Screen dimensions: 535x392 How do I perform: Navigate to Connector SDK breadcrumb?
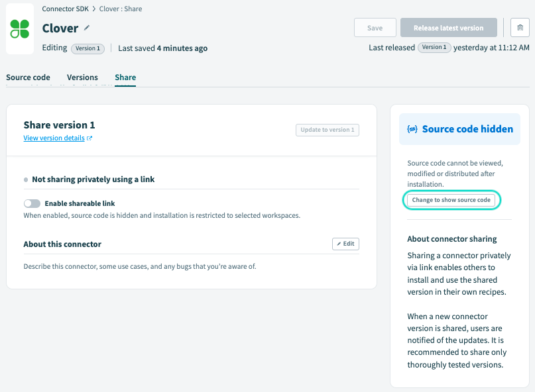pos(66,9)
